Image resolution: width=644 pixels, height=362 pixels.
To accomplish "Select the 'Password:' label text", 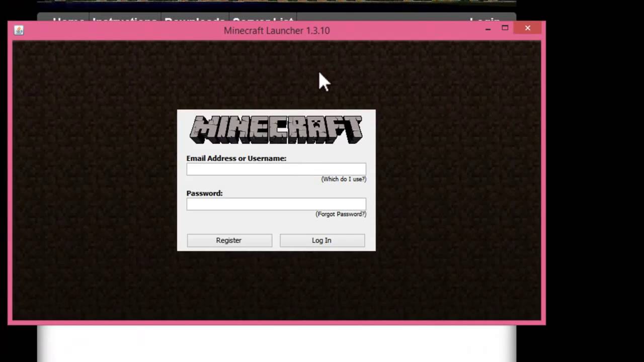I will coord(204,193).
